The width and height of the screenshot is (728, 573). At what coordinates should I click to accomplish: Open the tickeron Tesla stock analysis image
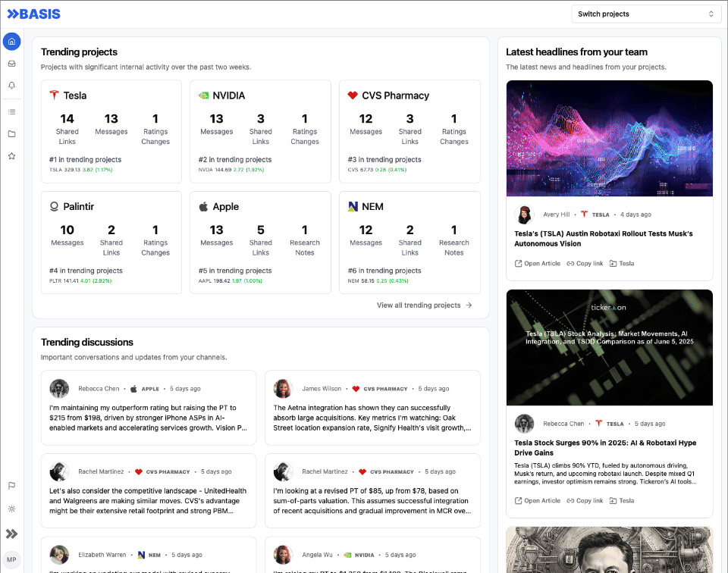(610, 347)
